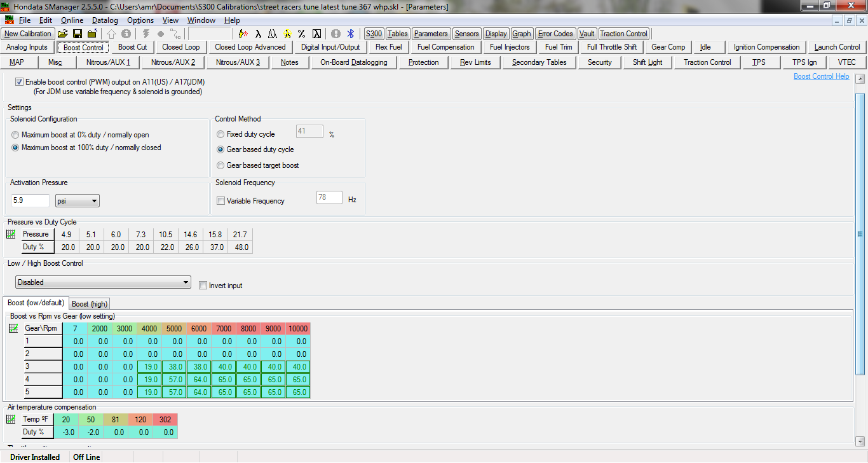Open the Datalog menu
This screenshot has width=868, height=463.
tap(105, 20)
